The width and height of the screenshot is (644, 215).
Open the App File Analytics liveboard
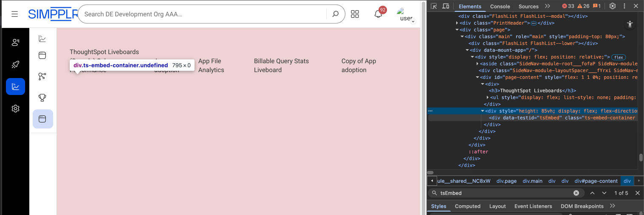[x=211, y=65]
